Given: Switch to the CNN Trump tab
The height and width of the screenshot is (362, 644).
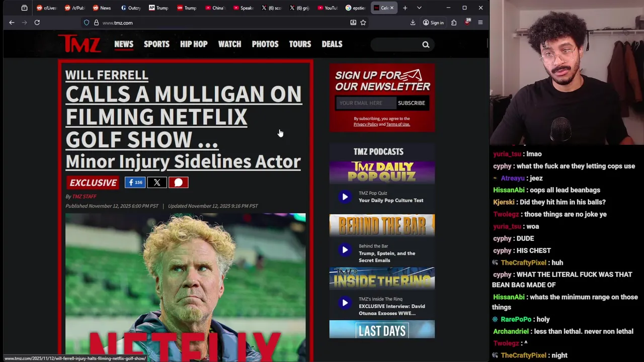Looking at the screenshot, I should pos(187,8).
